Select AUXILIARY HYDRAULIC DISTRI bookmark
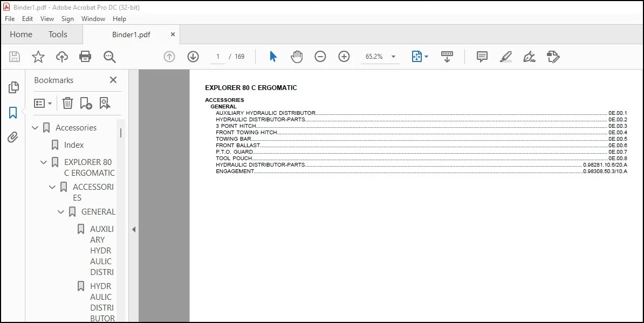The image size is (644, 323). (x=102, y=250)
